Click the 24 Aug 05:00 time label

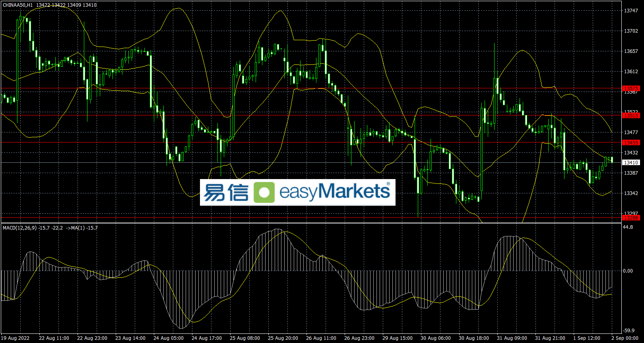click(x=169, y=338)
